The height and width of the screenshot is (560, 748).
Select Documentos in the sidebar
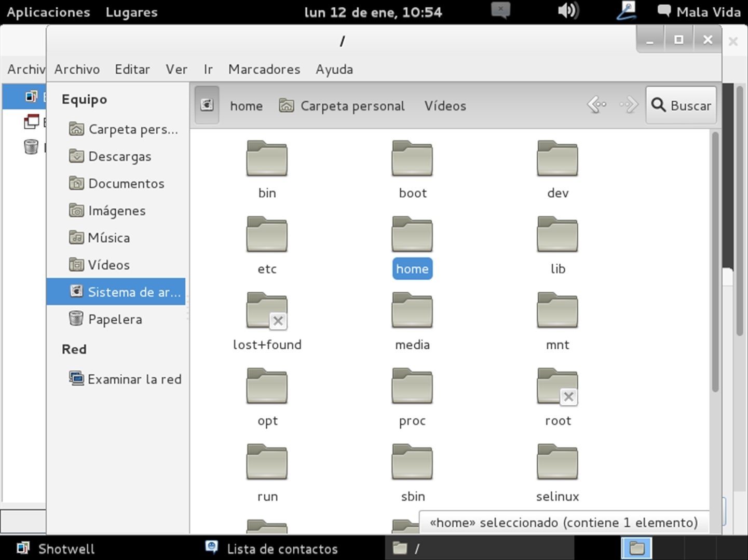[x=117, y=183]
